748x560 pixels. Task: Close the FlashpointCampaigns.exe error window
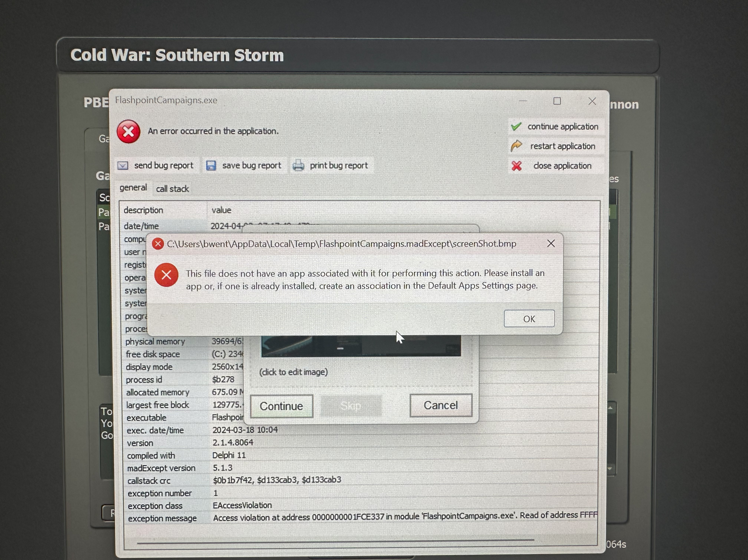point(592,101)
